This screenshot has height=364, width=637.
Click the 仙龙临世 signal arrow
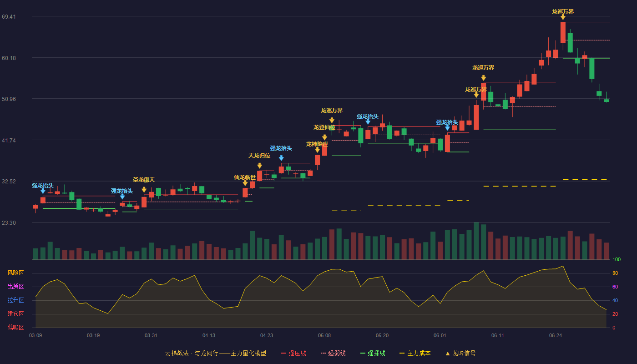click(x=245, y=183)
